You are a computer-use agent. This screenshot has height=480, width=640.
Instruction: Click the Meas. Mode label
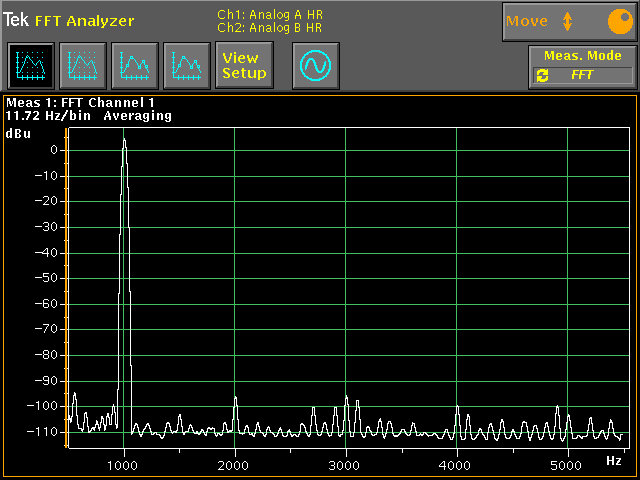pos(583,56)
